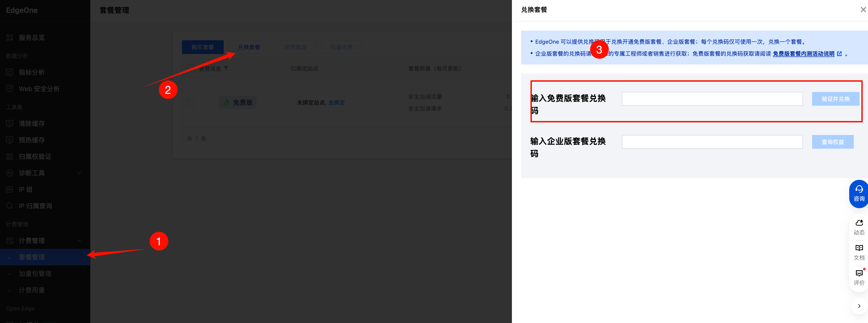
Task: Check the 免费版 plan row checkbox
Action: (191, 103)
